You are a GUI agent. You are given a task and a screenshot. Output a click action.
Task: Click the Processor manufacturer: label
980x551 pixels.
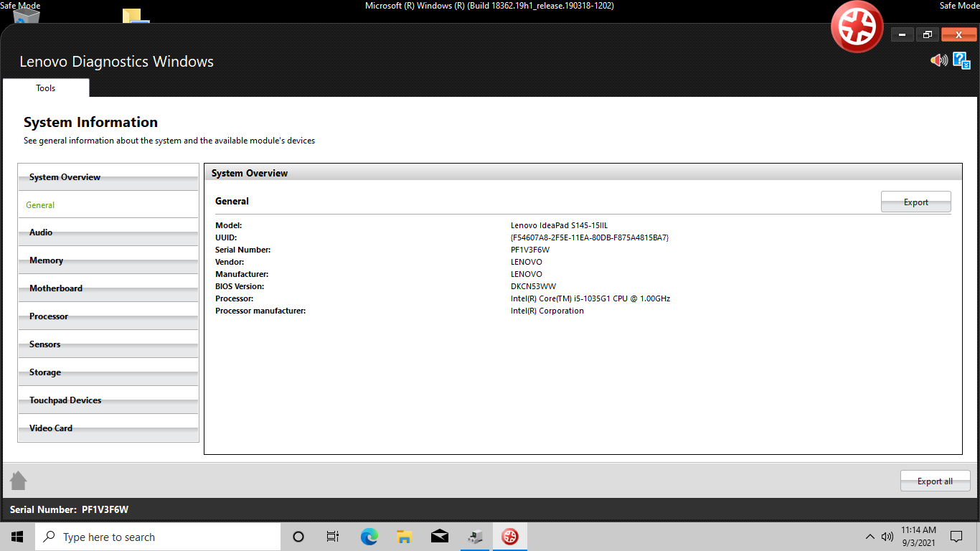click(260, 311)
